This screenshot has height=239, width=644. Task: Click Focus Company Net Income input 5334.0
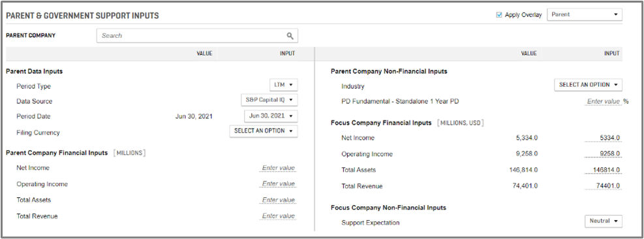[x=604, y=138]
